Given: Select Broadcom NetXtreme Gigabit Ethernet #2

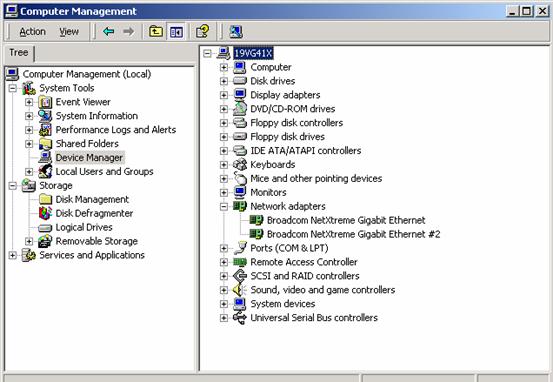Looking at the screenshot, I should [353, 234].
